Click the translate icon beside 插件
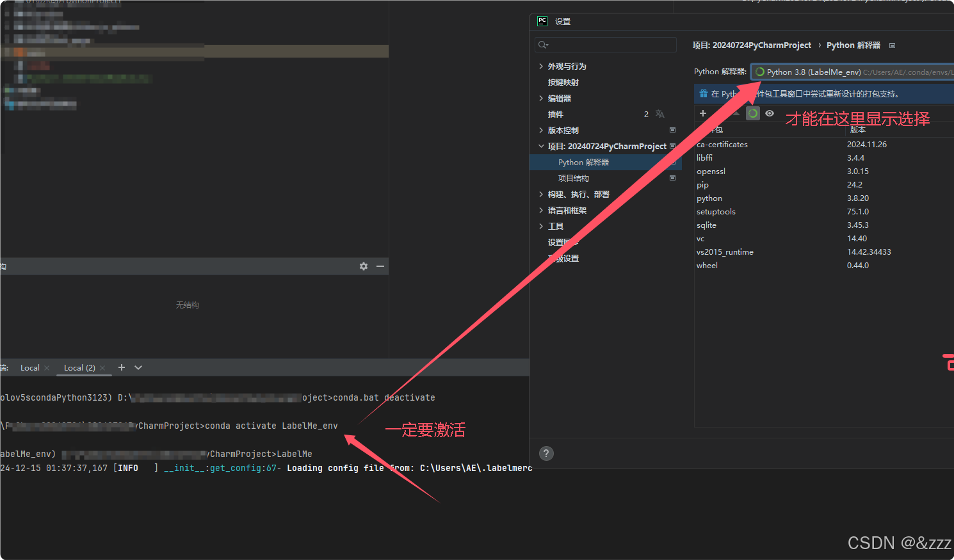This screenshot has width=954, height=560. coord(660,114)
